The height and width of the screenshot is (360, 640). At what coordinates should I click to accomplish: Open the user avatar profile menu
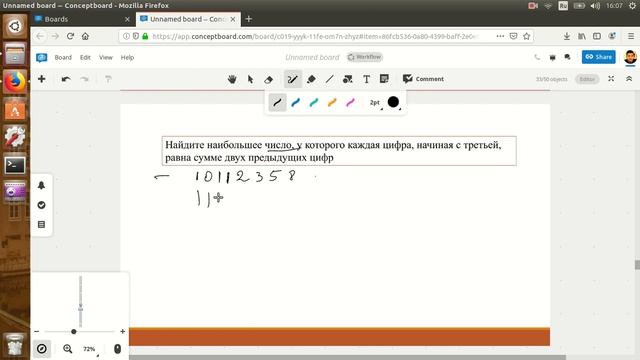pos(630,57)
